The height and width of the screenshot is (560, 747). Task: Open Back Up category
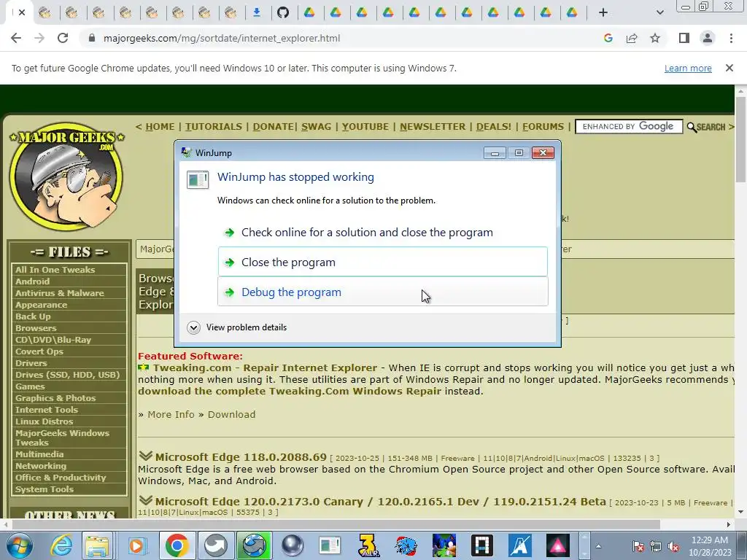(33, 316)
